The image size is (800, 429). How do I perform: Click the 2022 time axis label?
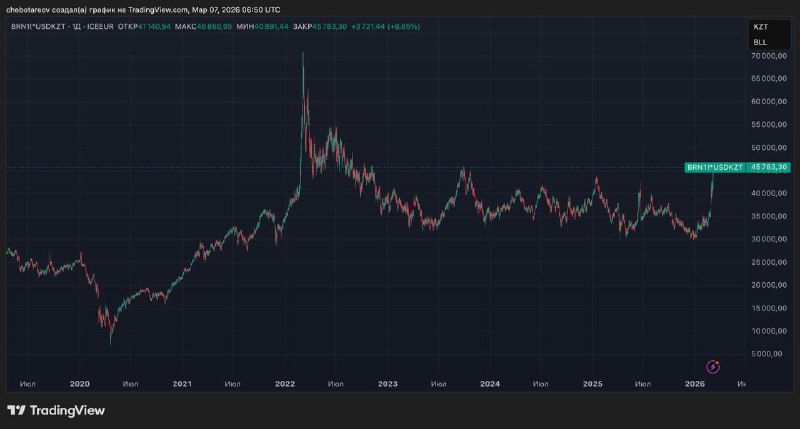(285, 383)
